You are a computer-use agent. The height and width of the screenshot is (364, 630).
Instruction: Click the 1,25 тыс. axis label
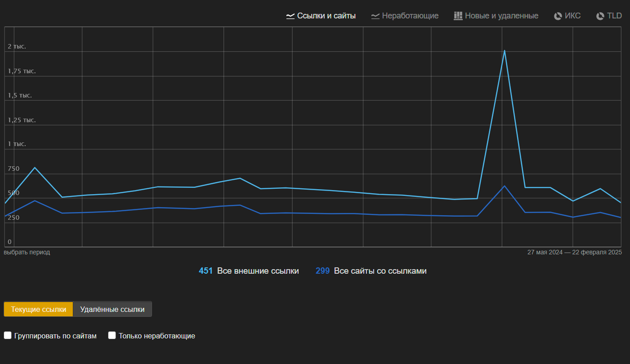pos(22,120)
